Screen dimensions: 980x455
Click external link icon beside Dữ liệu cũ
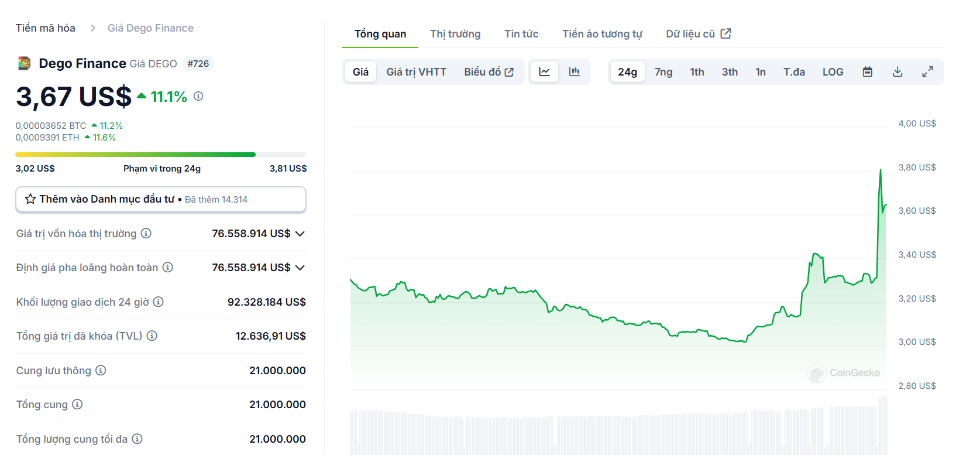726,33
